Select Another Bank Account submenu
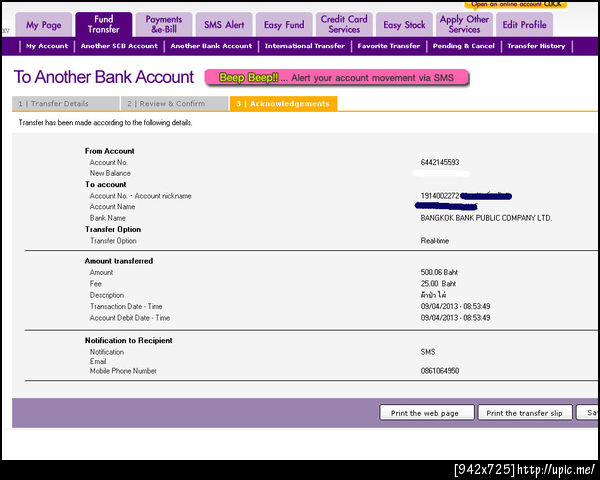Image resolution: width=600 pixels, height=480 pixels. 211,46
